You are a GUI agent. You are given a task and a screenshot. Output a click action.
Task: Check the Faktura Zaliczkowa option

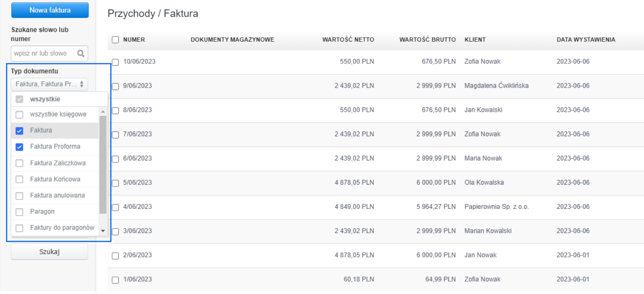pos(19,163)
